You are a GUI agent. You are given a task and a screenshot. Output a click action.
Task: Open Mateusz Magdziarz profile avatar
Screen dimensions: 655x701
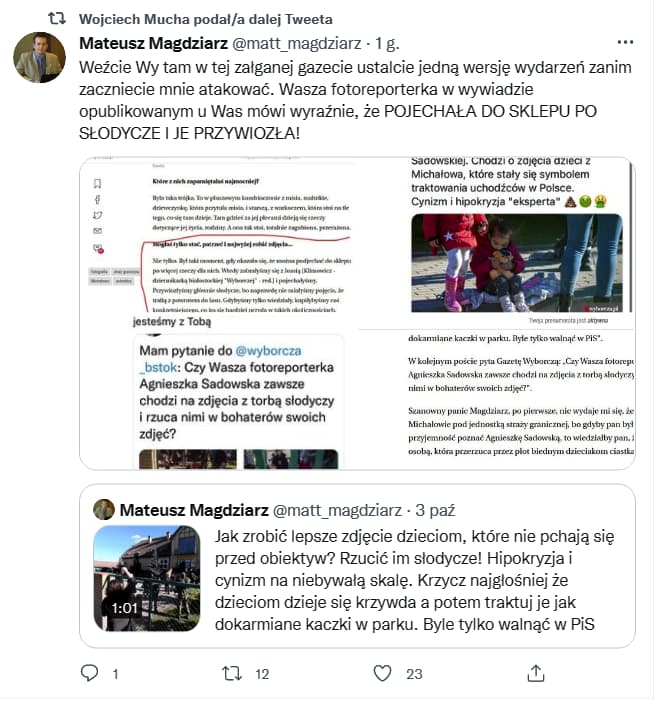pyautogui.click(x=39, y=57)
